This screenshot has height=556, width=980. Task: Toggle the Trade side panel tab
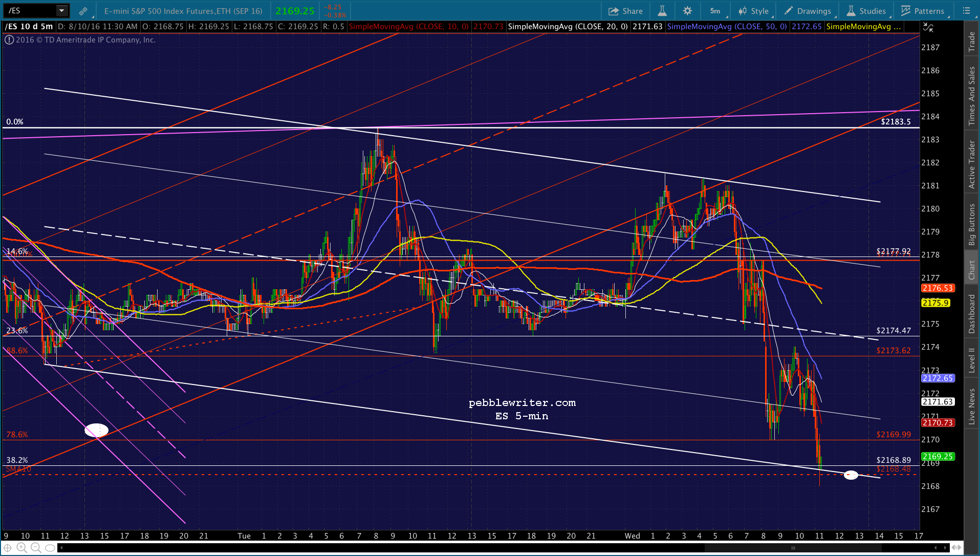(971, 42)
